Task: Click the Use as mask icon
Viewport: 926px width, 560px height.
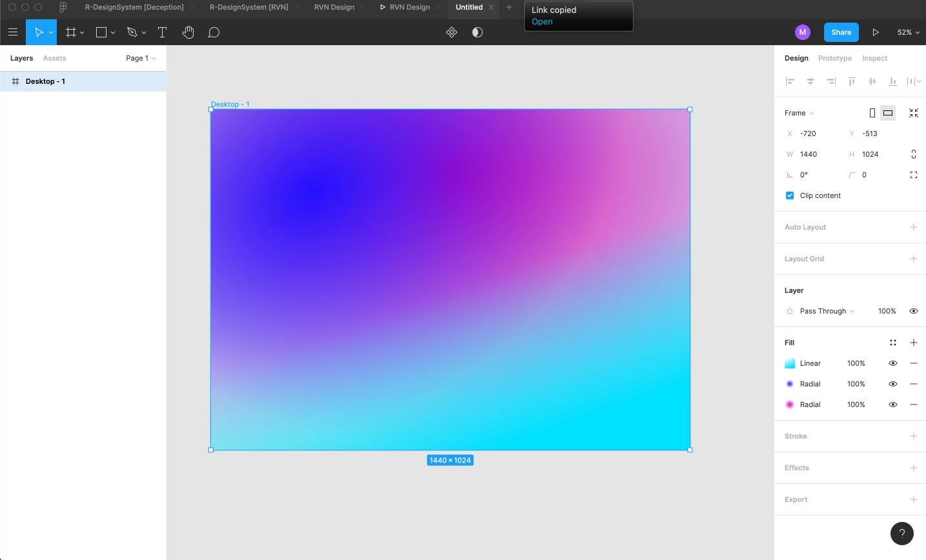Action: [478, 32]
